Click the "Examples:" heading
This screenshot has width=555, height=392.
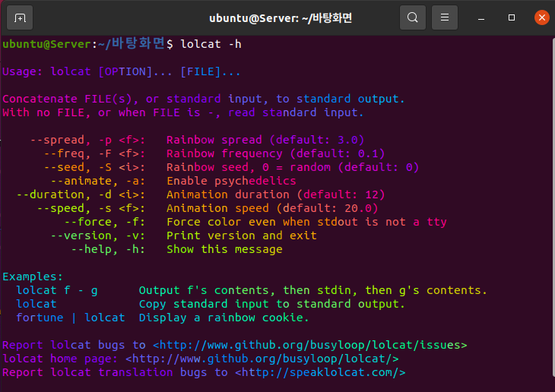point(33,277)
